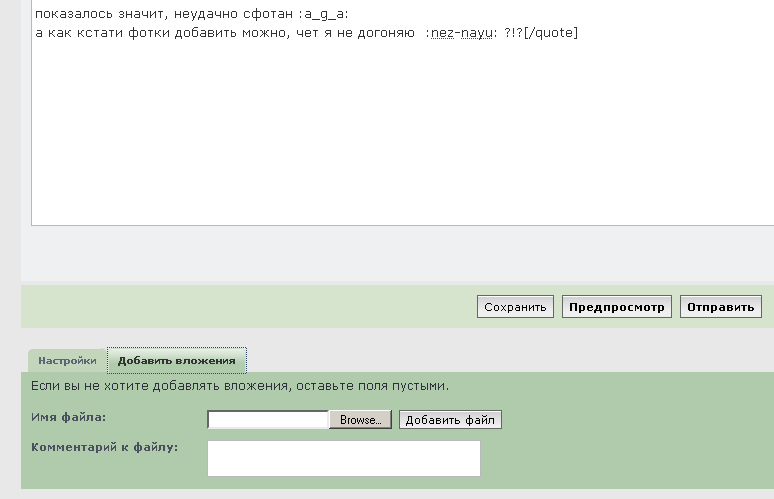Click the Имя файла: label

tap(69, 417)
